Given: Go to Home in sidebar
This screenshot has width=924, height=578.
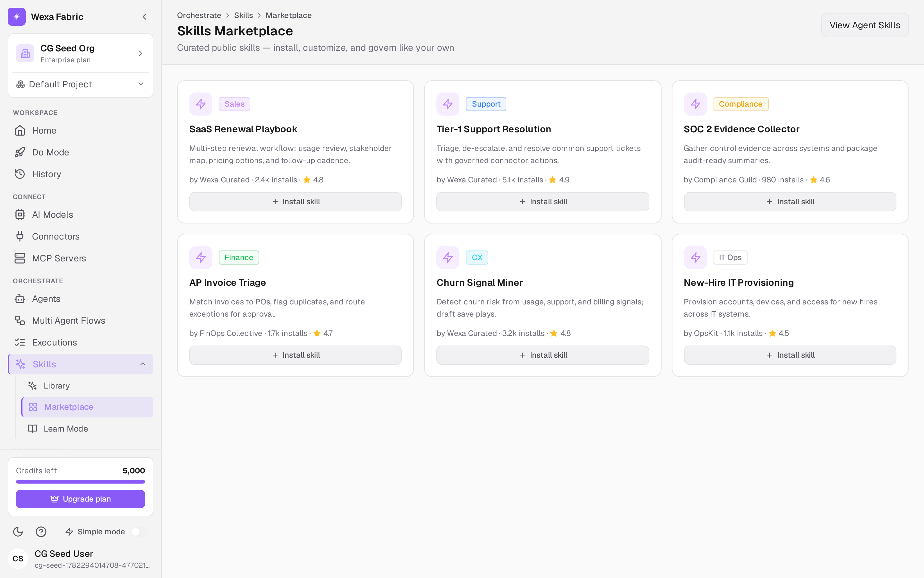Looking at the screenshot, I should [81, 130].
